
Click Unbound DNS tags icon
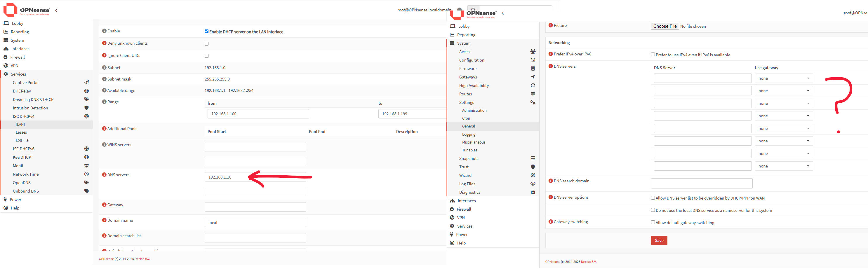87,191
